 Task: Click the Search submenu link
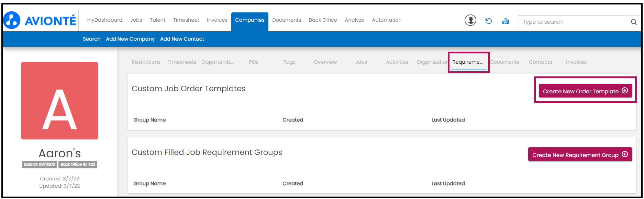coord(92,39)
